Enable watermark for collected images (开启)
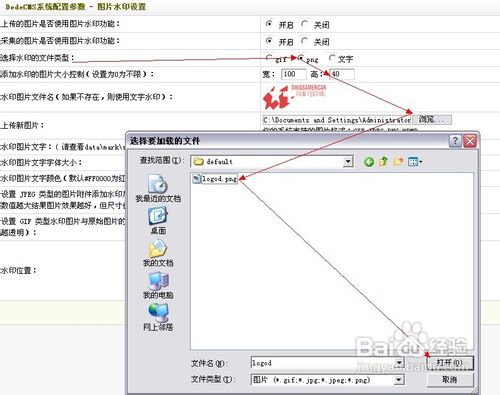 269,41
